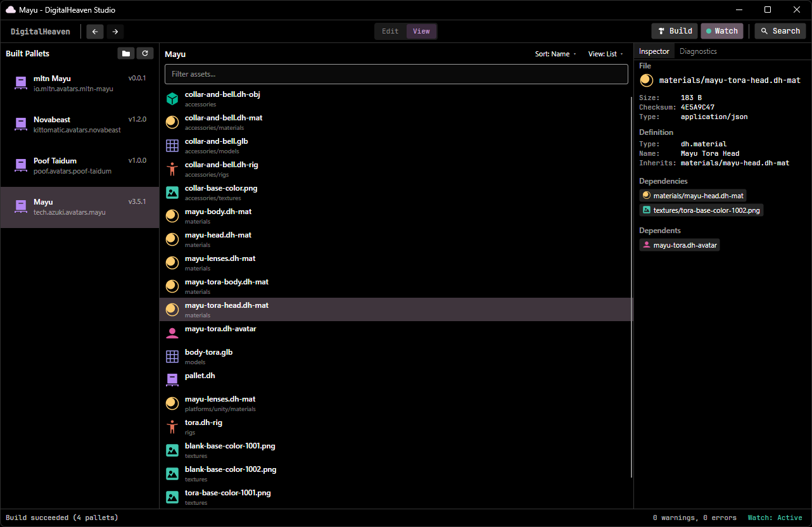This screenshot has width=812, height=527.
Task: Click the pallet icon beside Novabeast
Action: point(20,124)
